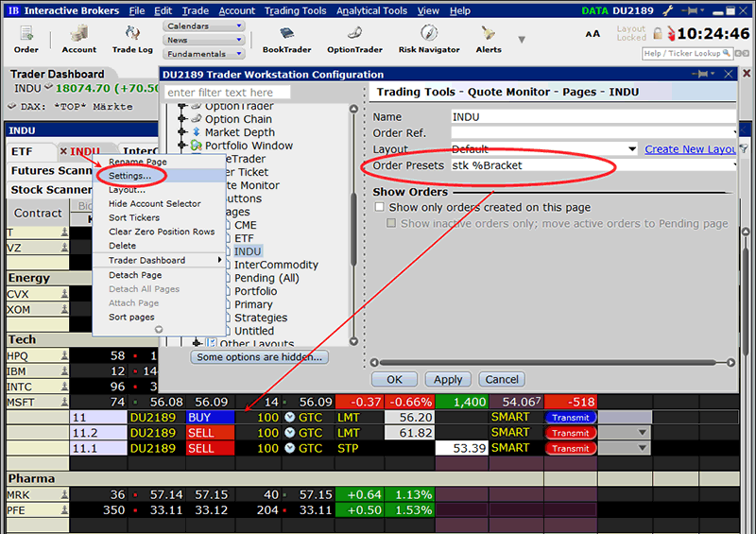Click the limit price 56.20 cell
Viewport: 756px width, 534px height.
coord(410,417)
